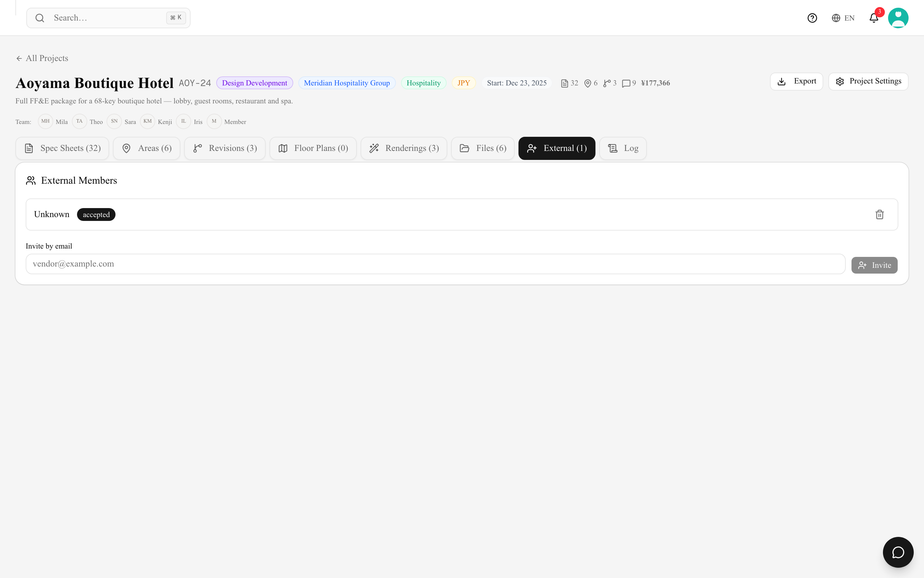This screenshot has width=924, height=578.
Task: Open the Floor Plans (0) tab
Action: (x=313, y=148)
